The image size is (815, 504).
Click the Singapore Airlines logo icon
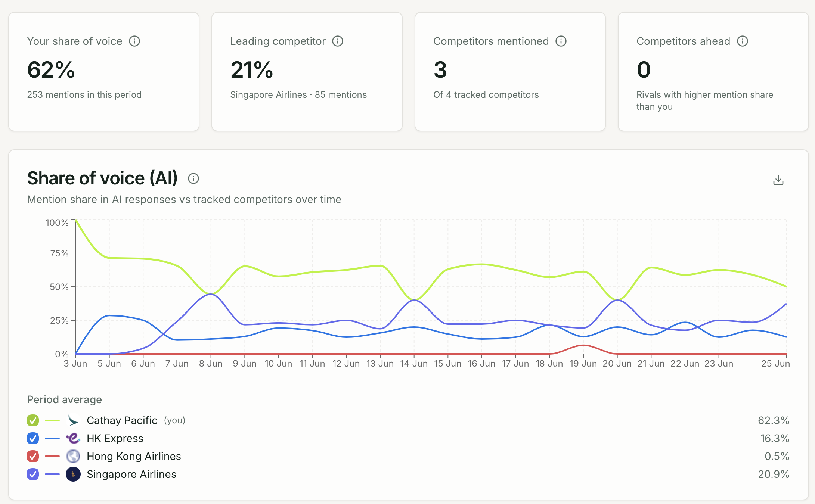[x=73, y=474]
